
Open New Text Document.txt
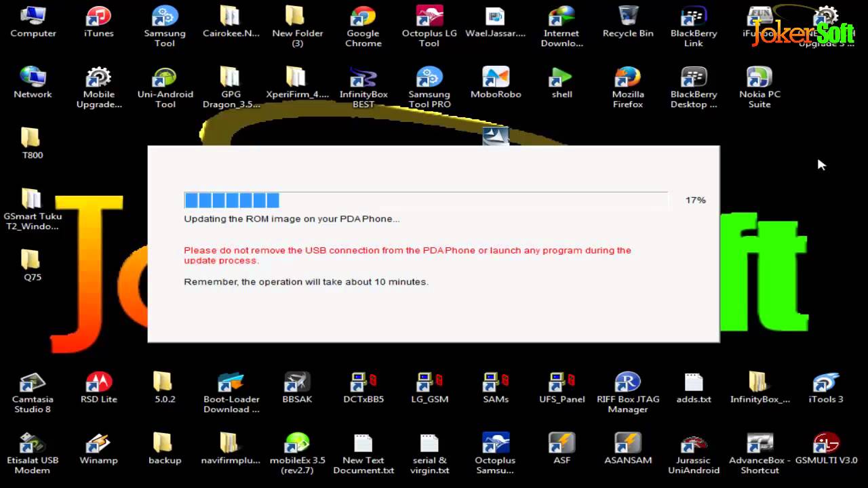[x=363, y=453]
